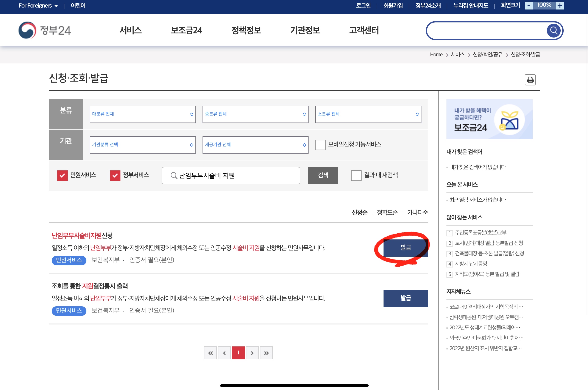Print the page using the printer icon
Viewport: 588px width, 390px height.
530,80
